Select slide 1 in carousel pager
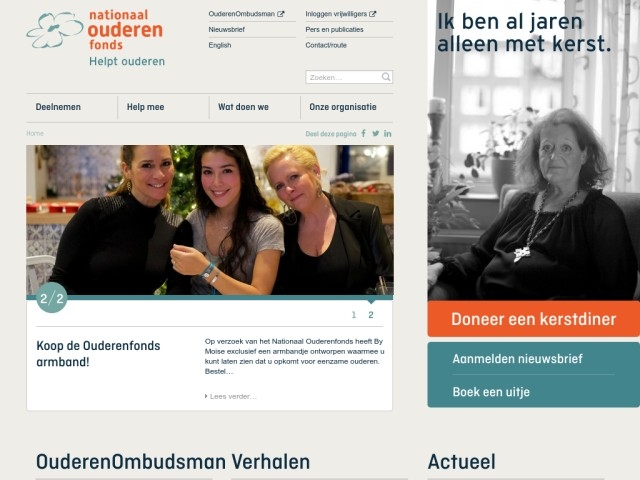Screen dimensions: 640x480 pos(354,315)
